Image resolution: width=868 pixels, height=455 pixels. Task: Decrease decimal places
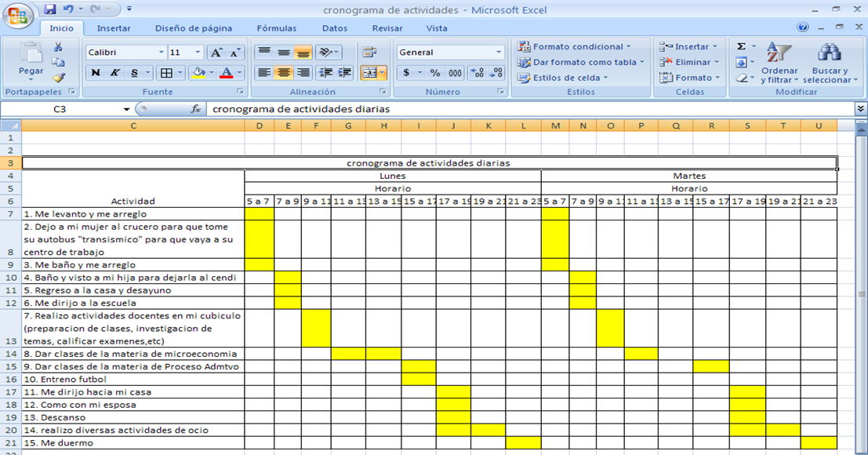496,72
